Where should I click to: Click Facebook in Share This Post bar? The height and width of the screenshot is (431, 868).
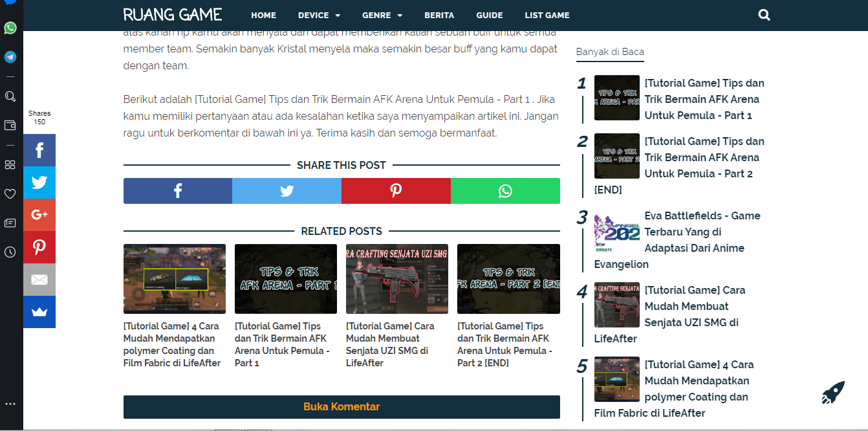178,191
